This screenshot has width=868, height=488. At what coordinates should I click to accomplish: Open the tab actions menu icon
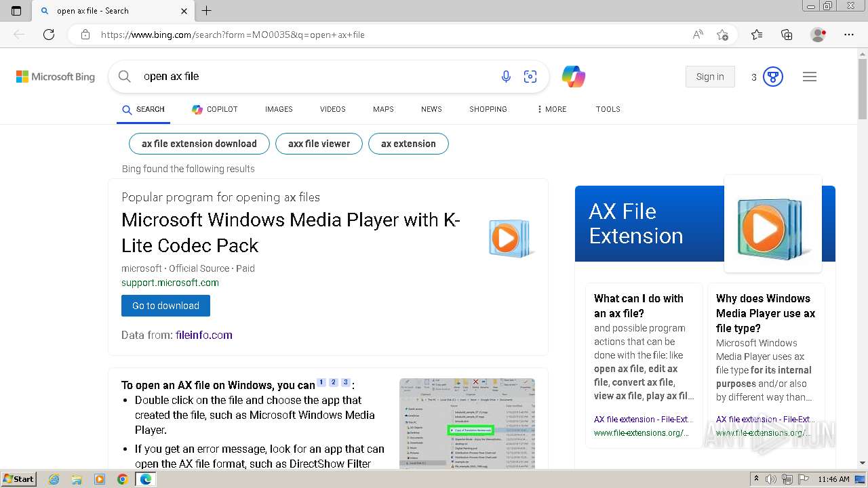16,11
